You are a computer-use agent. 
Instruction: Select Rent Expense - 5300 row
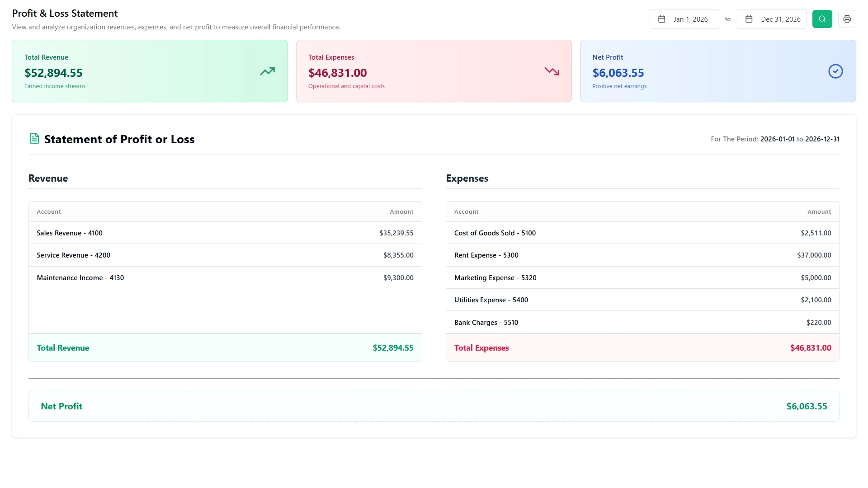pos(642,255)
